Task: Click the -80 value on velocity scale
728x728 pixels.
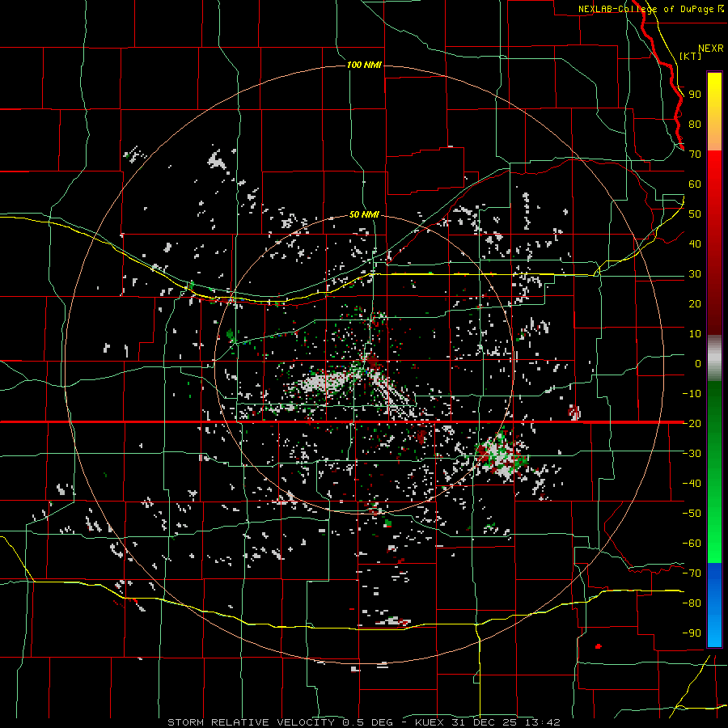Action: (692, 603)
